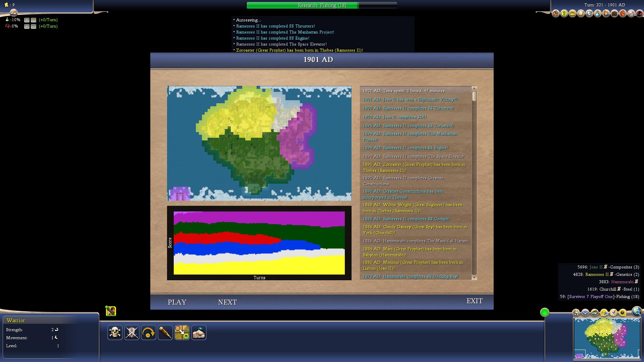Viewport: 644px width, 362px height.
Task: Click the green end-turn orb
Action: tap(545, 312)
